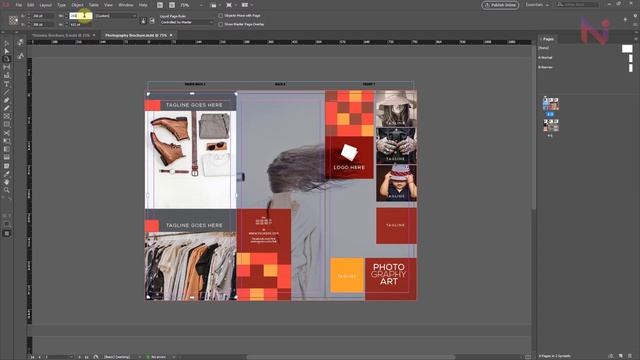Select the Gap tool
640x360 pixels.
pyautogui.click(x=7, y=67)
